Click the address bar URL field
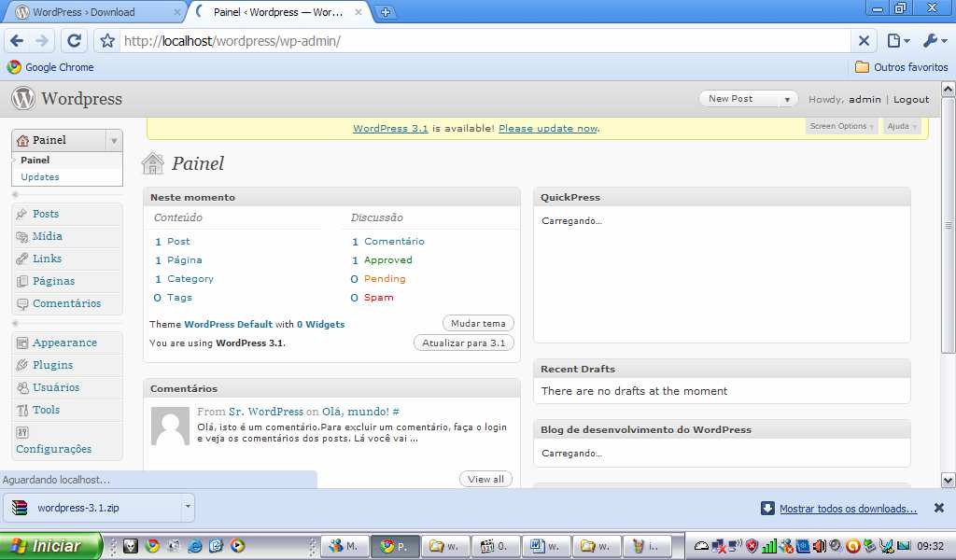This screenshot has height=560, width=956. (x=485, y=41)
